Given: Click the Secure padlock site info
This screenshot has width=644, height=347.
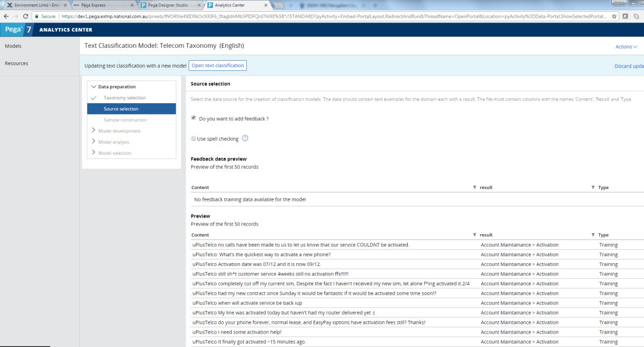Looking at the screenshot, I should point(46,16).
